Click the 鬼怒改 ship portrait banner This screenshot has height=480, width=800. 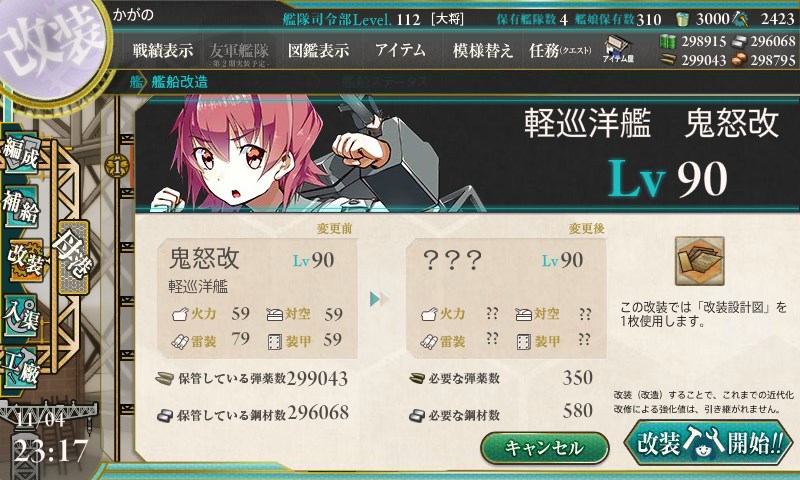point(467,153)
